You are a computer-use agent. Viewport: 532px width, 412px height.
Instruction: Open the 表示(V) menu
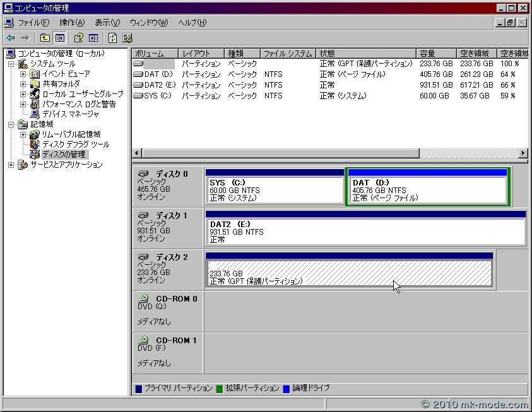pyautogui.click(x=107, y=23)
